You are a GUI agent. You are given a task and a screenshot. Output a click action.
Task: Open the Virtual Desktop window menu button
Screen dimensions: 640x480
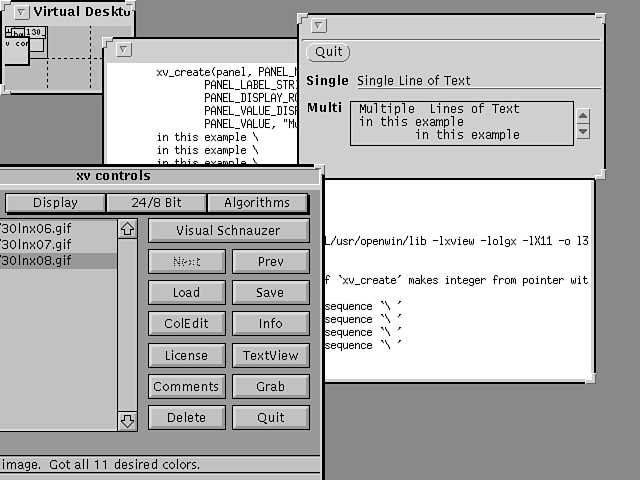tap(21, 12)
